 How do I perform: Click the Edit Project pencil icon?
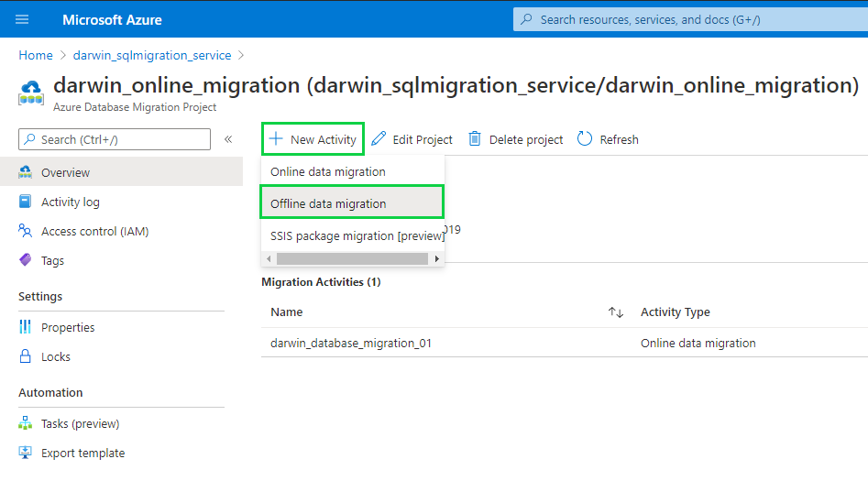coord(379,138)
